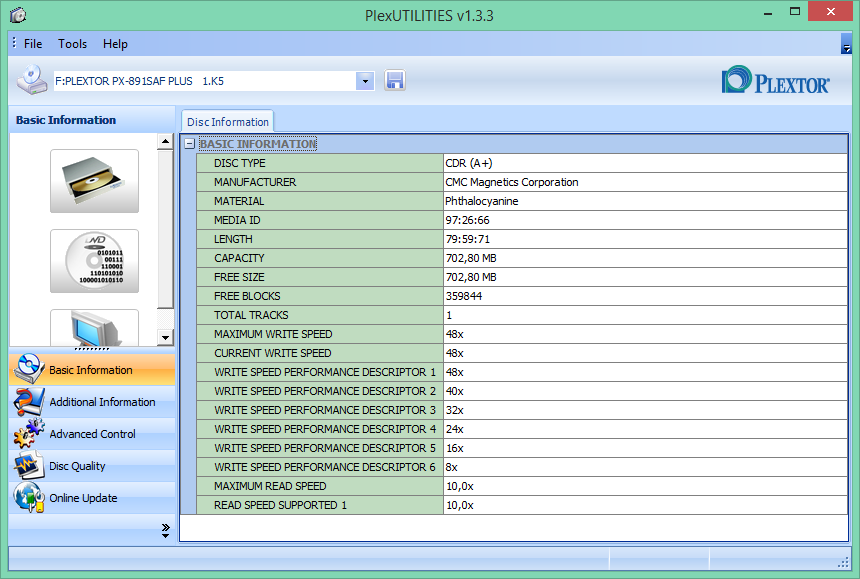This screenshot has width=860, height=579.
Task: Switch to the Disc Information tab
Action: pos(228,122)
